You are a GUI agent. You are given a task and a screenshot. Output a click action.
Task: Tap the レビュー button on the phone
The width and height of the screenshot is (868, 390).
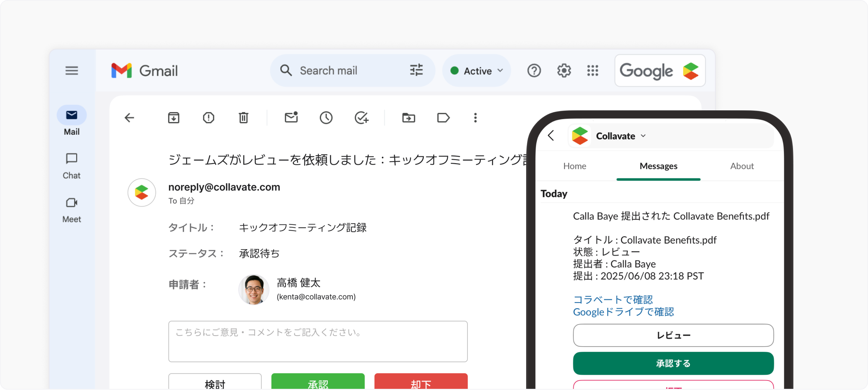point(673,336)
